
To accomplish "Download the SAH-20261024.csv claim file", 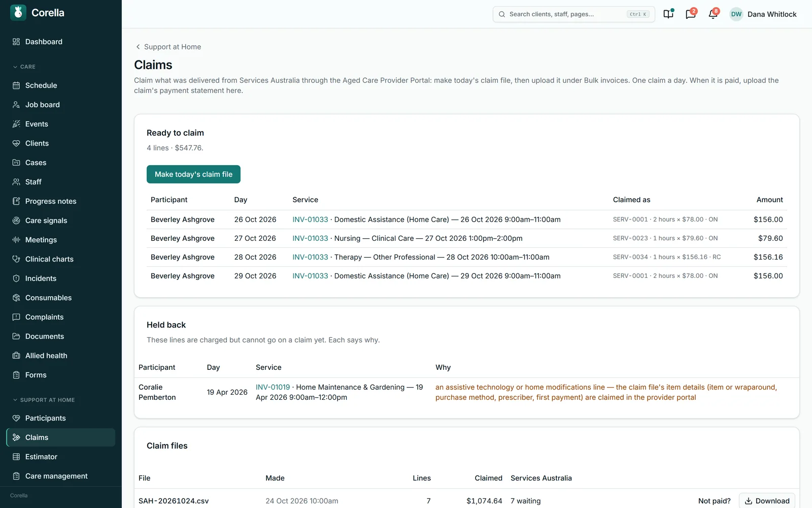I will tap(767, 501).
